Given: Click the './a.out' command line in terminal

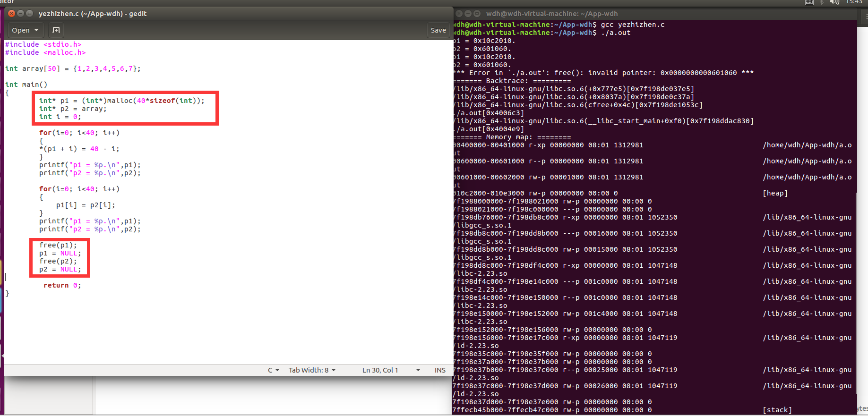Looking at the screenshot, I should (616, 33).
